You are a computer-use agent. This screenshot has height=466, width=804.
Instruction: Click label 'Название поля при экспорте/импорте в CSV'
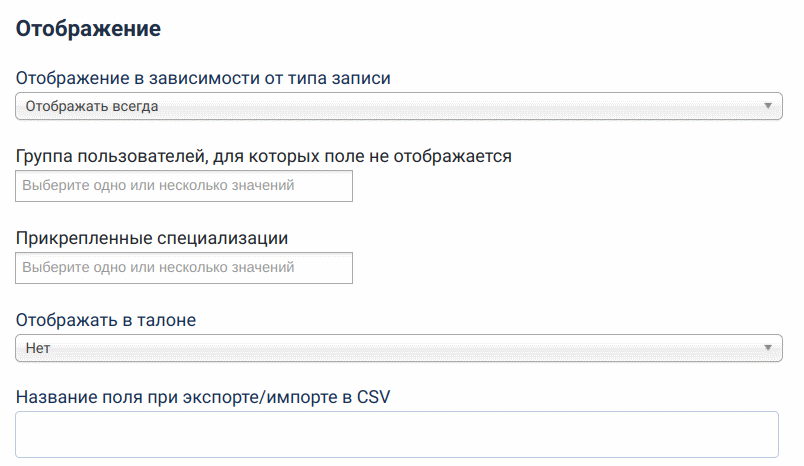pyautogui.click(x=203, y=396)
